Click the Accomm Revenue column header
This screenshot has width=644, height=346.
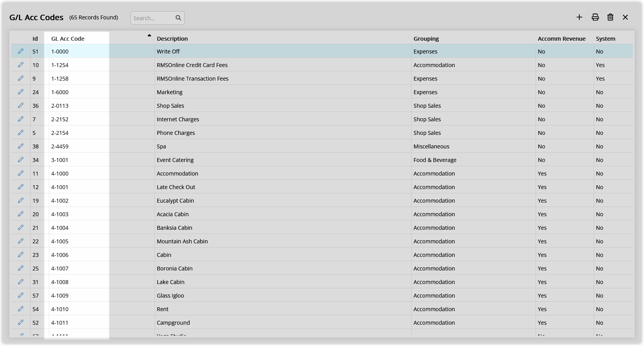coord(561,39)
